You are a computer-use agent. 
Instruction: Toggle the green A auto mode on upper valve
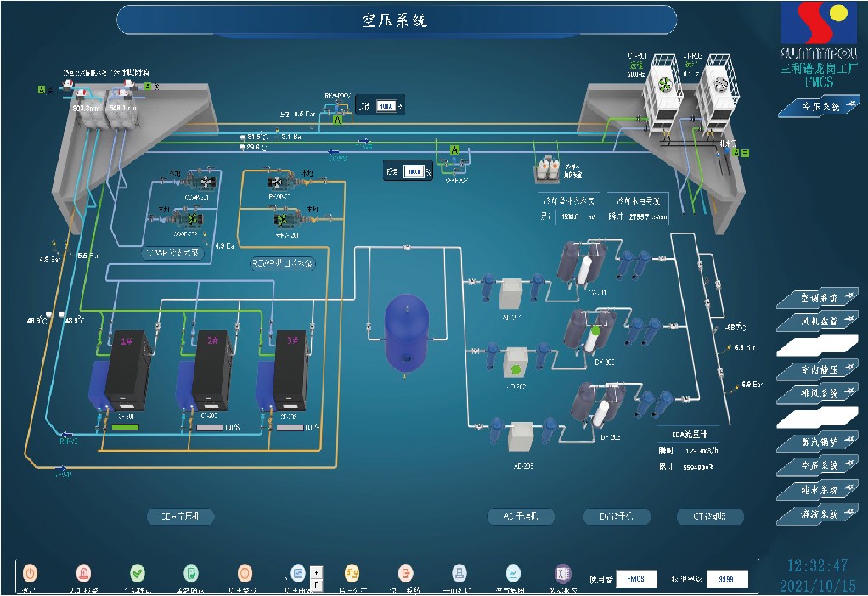pos(337,121)
